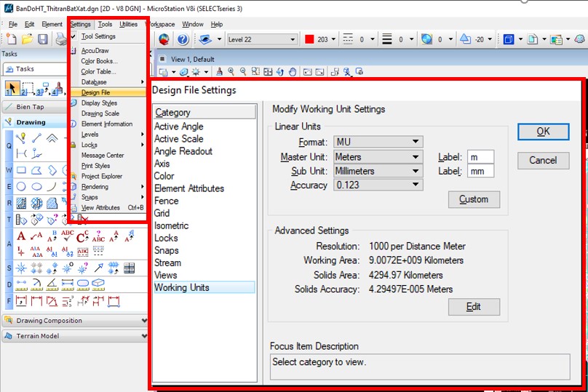This screenshot has height=392, width=588.
Task: Expand the Terrain Model task panel
Action: pyautogui.click(x=74, y=336)
